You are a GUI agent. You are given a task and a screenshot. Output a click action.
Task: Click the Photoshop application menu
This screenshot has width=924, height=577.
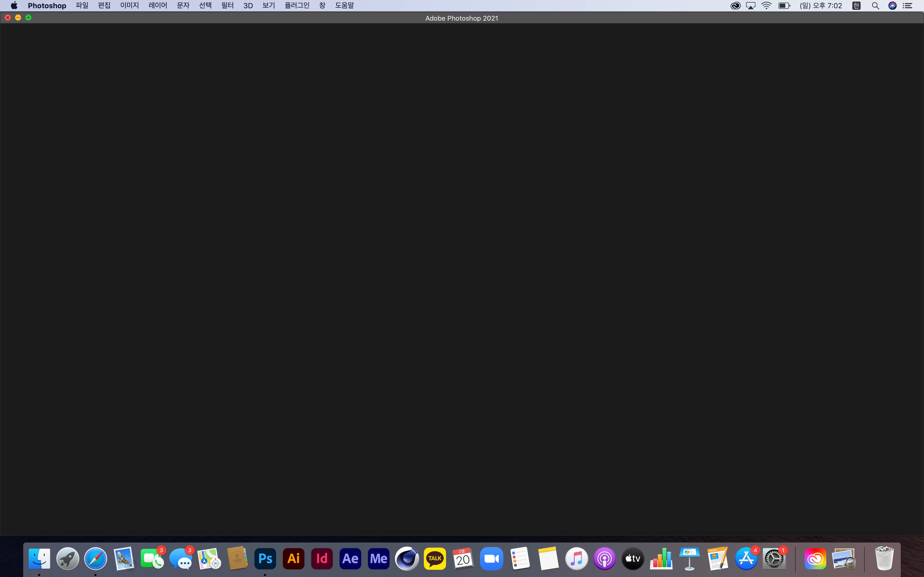[47, 6]
